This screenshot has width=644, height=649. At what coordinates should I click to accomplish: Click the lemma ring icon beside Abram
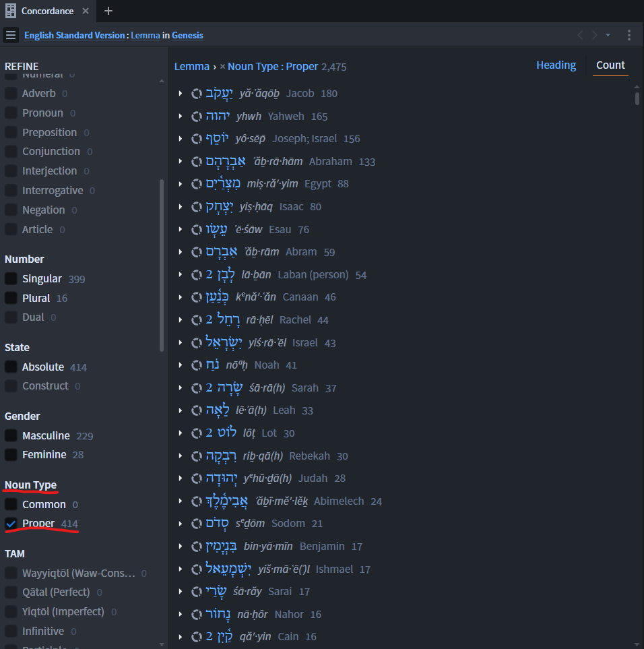(197, 252)
